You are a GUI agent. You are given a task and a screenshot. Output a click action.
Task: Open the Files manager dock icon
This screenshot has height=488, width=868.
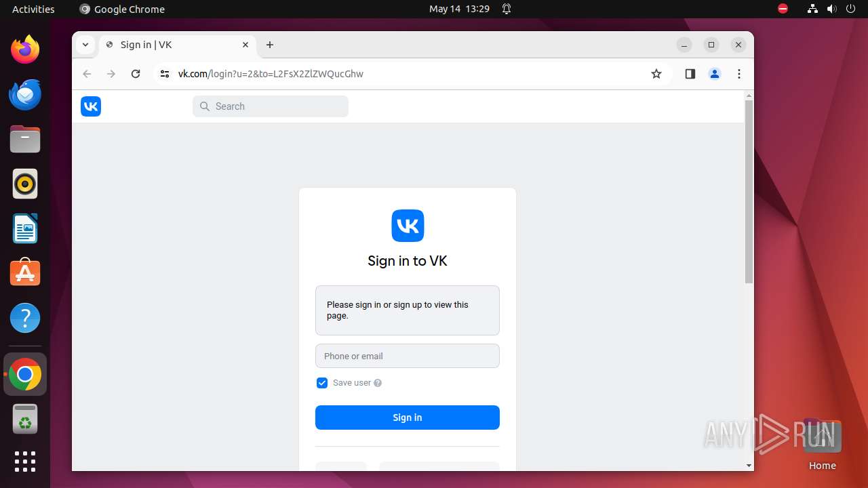[x=25, y=139]
